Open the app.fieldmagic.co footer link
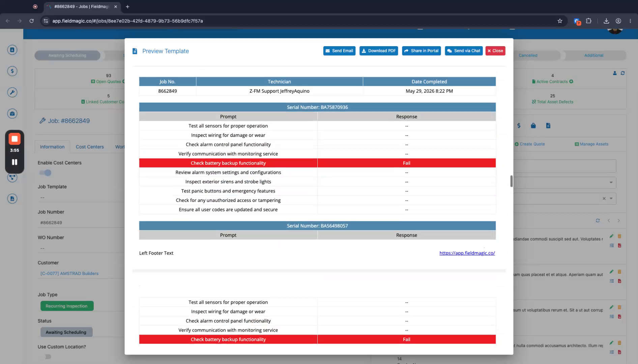Image resolution: width=638 pixels, height=364 pixels. tap(467, 253)
